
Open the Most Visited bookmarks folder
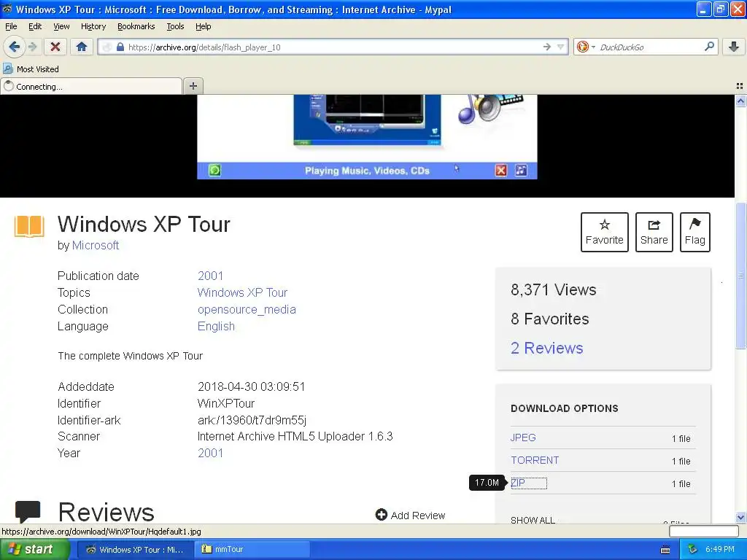pyautogui.click(x=31, y=69)
